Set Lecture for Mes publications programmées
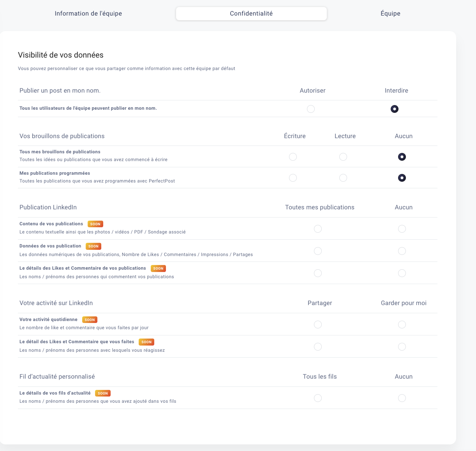Image resolution: width=476 pixels, height=451 pixels. coord(343,178)
